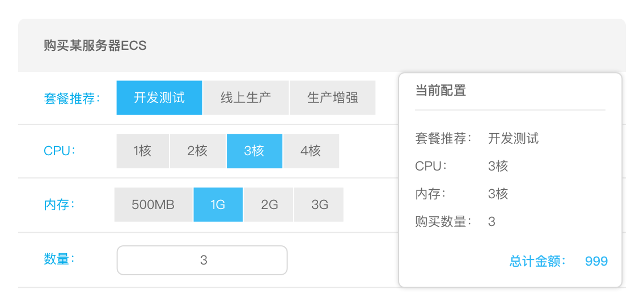Click the 内存 row label on the left
644x307 pixels.
(x=59, y=204)
